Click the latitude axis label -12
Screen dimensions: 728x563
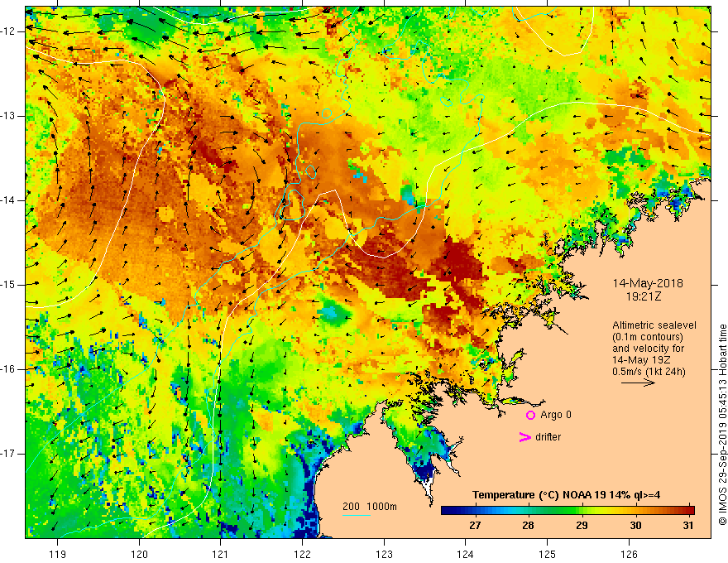pyautogui.click(x=8, y=31)
